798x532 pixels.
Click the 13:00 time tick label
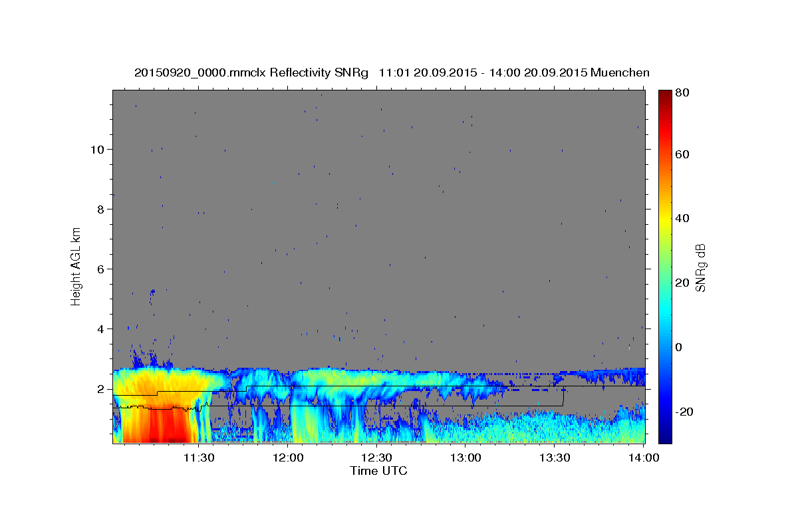466,458
